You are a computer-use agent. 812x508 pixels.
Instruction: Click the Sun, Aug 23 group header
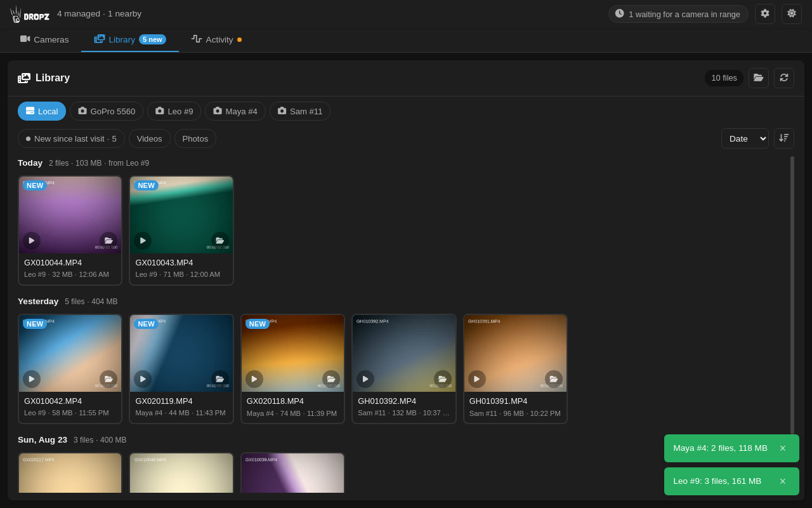click(43, 440)
